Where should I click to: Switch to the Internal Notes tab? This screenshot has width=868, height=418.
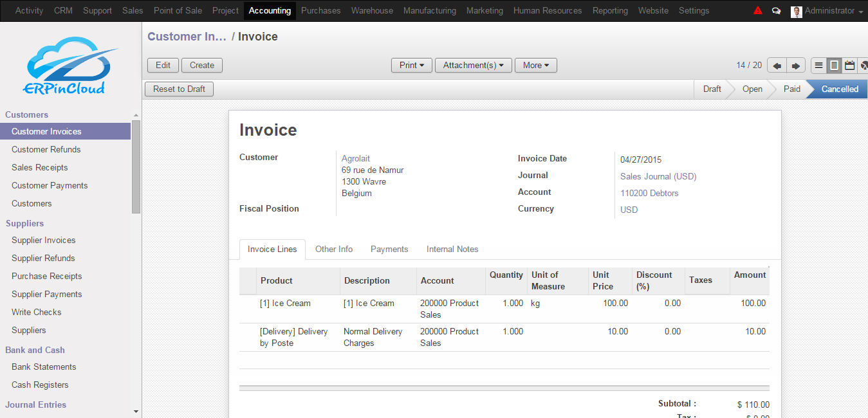click(452, 250)
